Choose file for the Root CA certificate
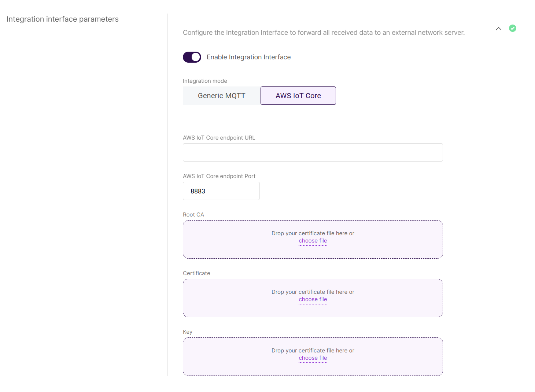Screen dimensions: 535x392 click(x=313, y=241)
